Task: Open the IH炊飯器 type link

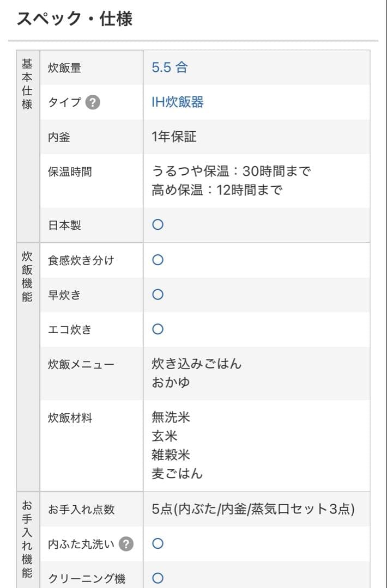Action: pos(178,102)
